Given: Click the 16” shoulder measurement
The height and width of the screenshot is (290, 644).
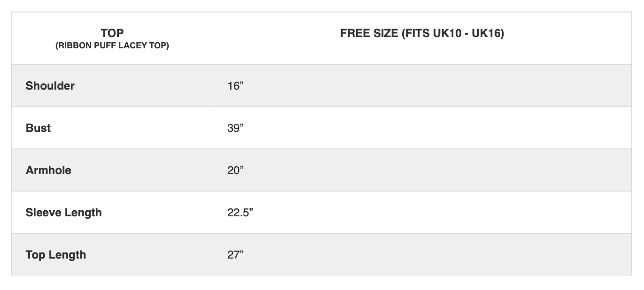Looking at the screenshot, I should [x=235, y=86].
